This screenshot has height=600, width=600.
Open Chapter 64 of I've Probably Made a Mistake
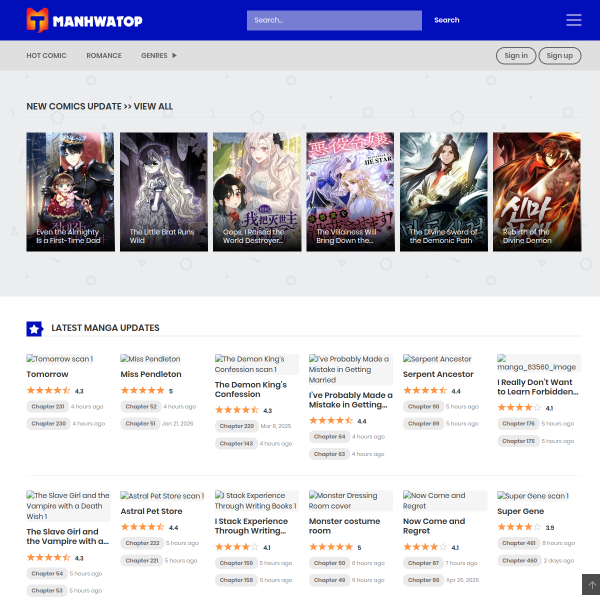click(329, 437)
